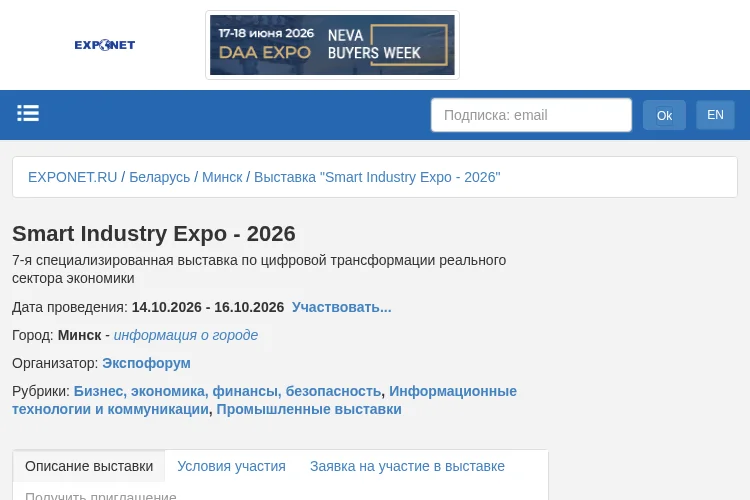Switch to the Условия участия tab
The image size is (750, 500).
[x=232, y=466]
